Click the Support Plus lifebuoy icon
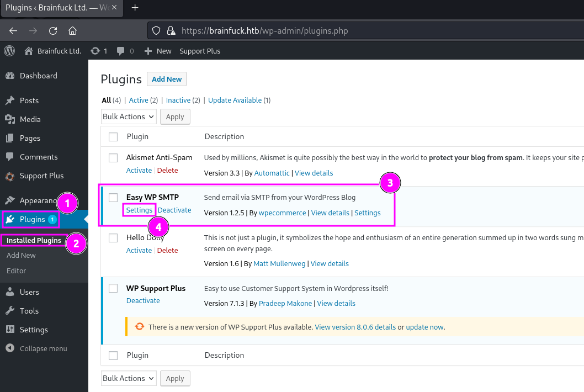The height and width of the screenshot is (392, 584). pos(10,176)
